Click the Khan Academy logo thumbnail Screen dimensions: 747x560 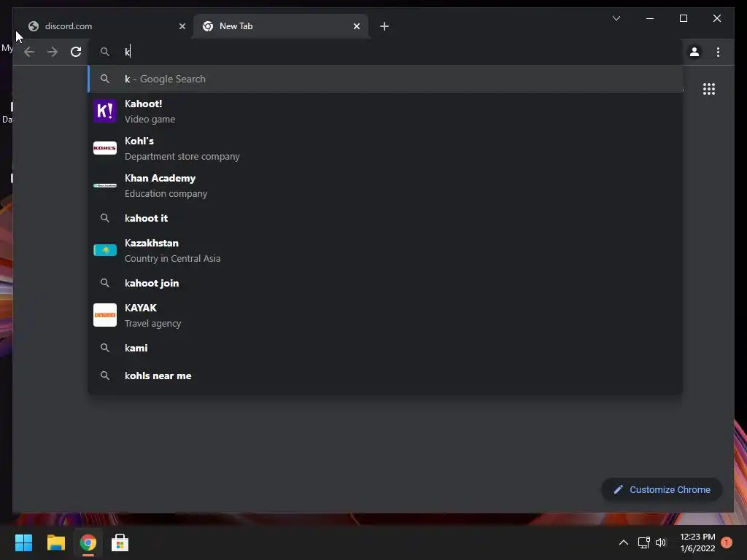coord(105,185)
